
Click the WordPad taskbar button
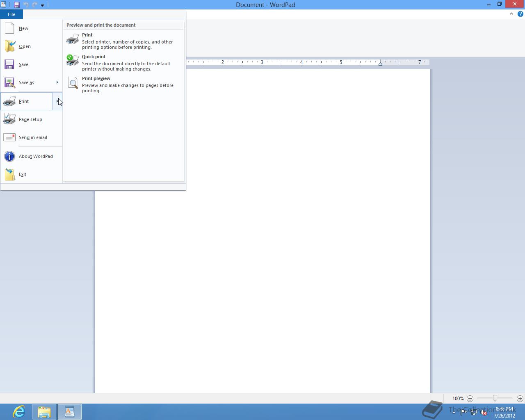(x=70, y=411)
